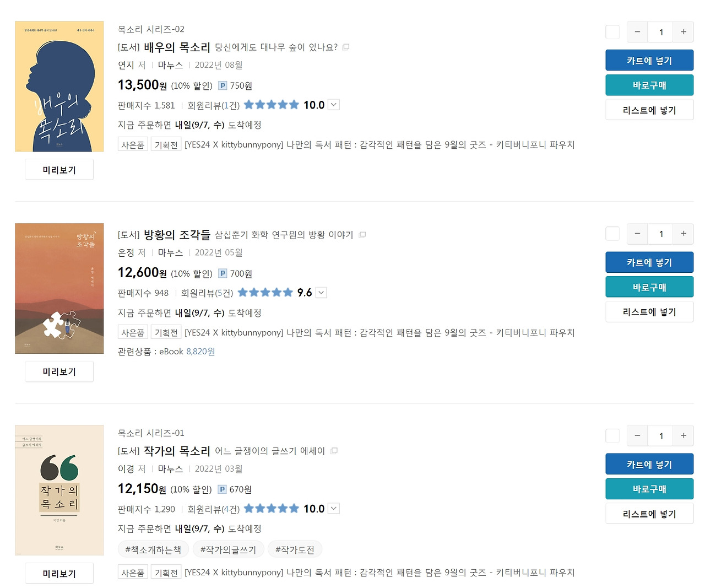This screenshot has height=588, width=705.
Task: Expand the review summary for 배우의 목소리
Action: [x=334, y=105]
